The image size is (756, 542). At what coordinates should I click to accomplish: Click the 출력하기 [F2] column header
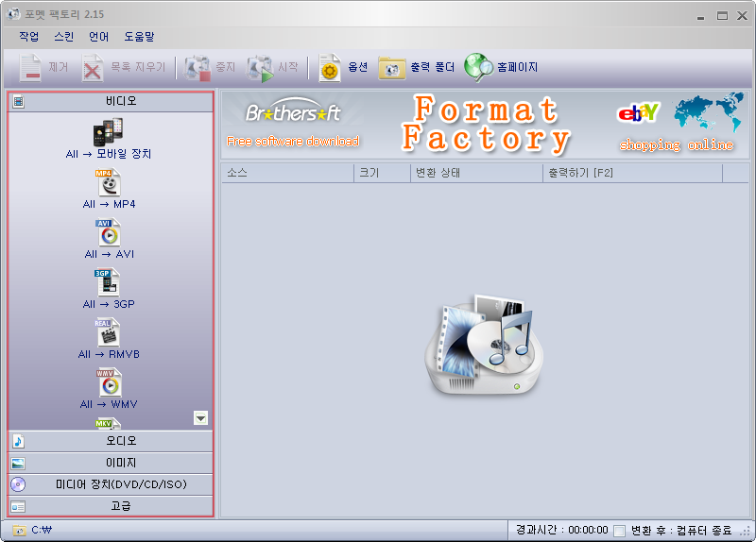click(632, 173)
